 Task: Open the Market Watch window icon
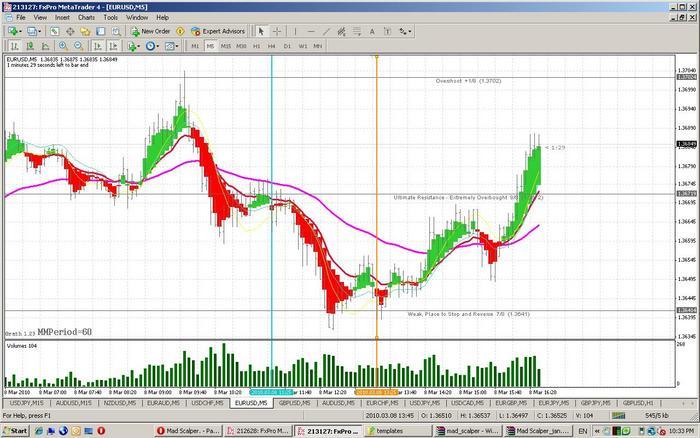[x=54, y=31]
